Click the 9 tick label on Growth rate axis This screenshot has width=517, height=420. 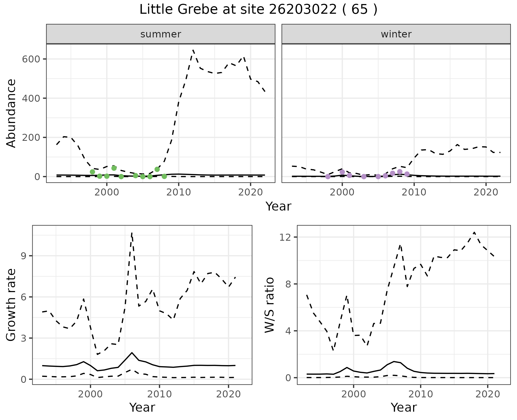point(24,256)
